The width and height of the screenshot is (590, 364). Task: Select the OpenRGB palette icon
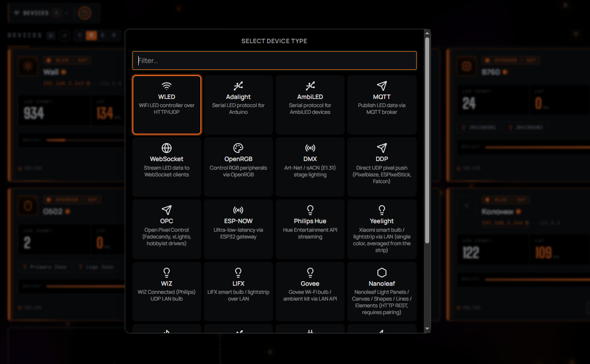click(x=238, y=148)
